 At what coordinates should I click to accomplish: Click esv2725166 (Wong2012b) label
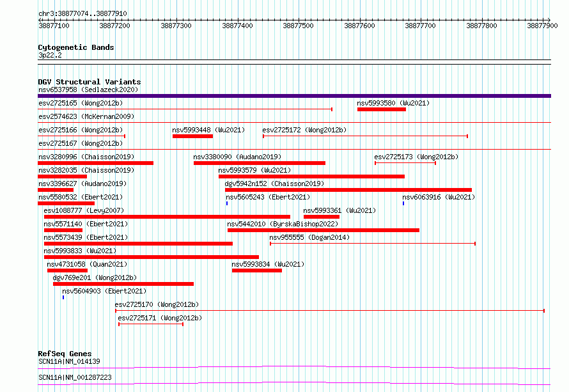click(81, 130)
